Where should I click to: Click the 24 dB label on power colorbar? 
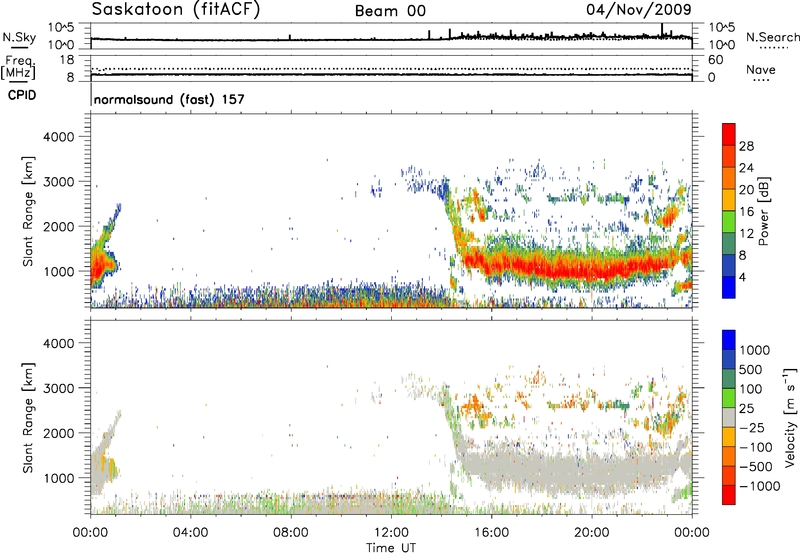point(746,168)
